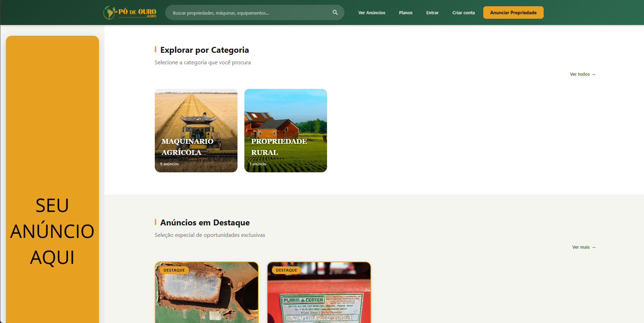Click the Seu Anúncio Aqui banner
This screenshot has width=644, height=323.
(x=52, y=179)
